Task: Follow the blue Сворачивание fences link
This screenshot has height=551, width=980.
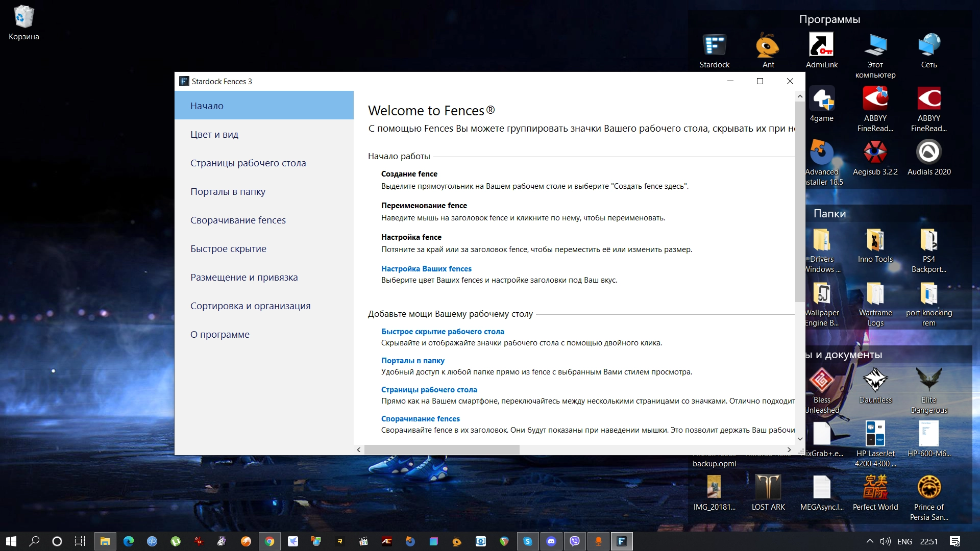Action: tap(420, 418)
